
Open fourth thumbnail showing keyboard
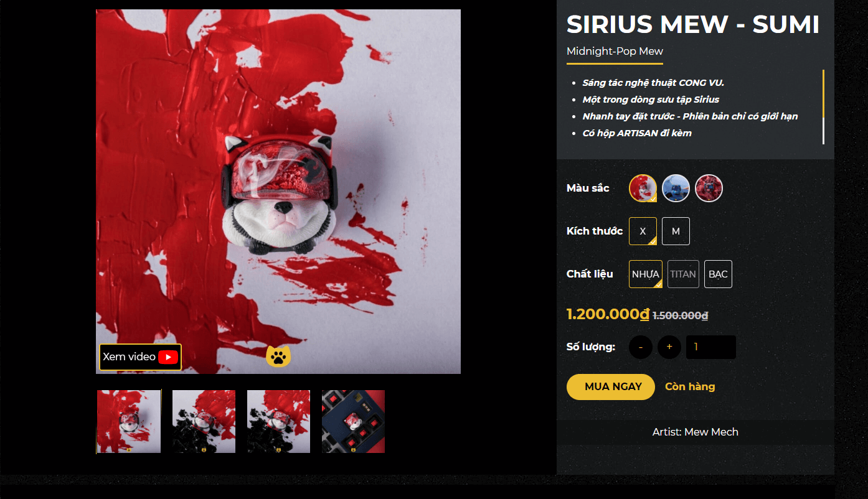tap(353, 421)
